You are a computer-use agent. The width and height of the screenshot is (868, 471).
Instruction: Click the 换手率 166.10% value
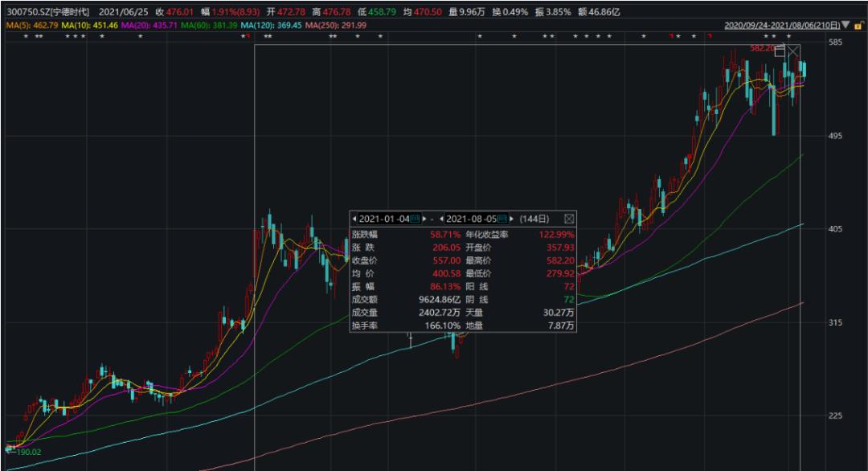pyautogui.click(x=442, y=326)
